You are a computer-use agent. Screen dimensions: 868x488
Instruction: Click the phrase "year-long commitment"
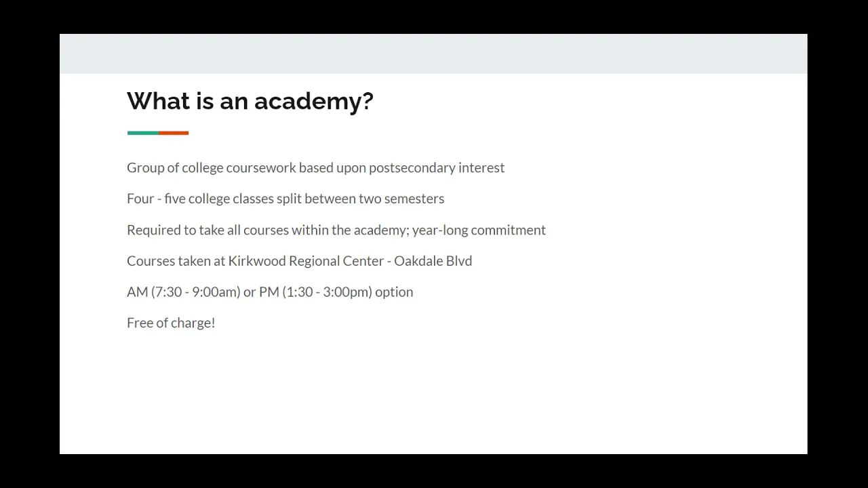[x=479, y=230]
